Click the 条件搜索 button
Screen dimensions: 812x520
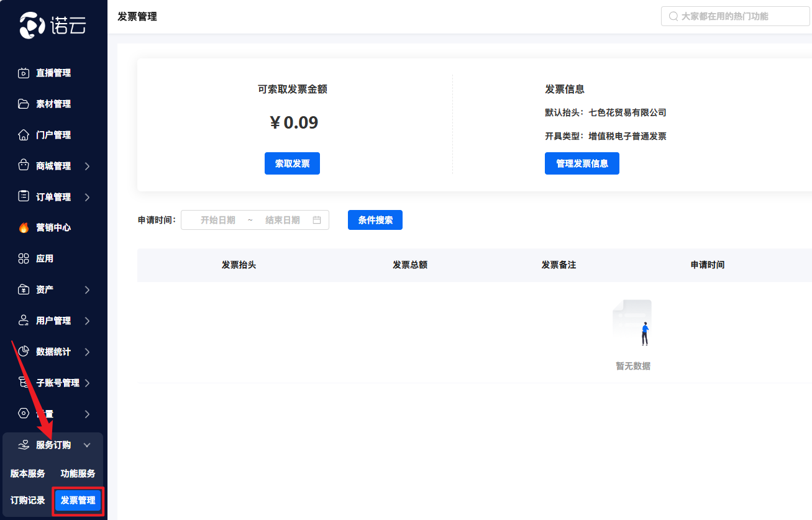point(375,220)
